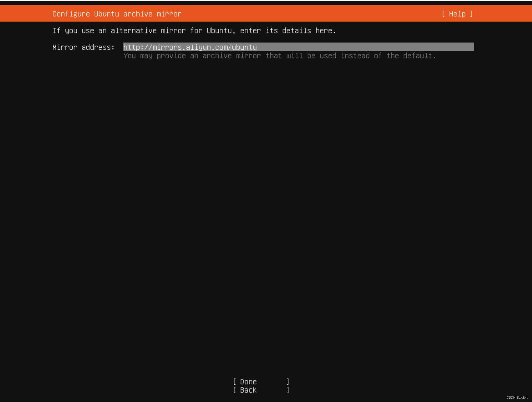Click the 'Mirror address:' label
The width and height of the screenshot is (532, 402).
pos(83,47)
